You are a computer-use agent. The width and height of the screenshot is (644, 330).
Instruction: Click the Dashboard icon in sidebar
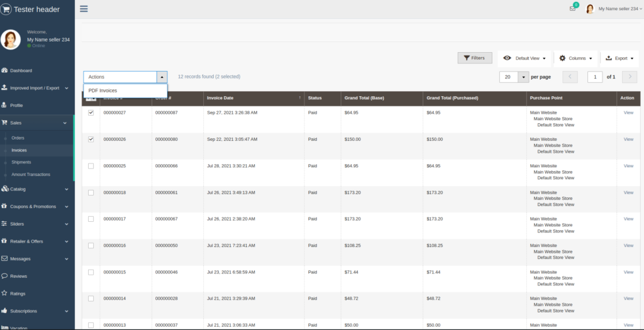click(x=5, y=70)
